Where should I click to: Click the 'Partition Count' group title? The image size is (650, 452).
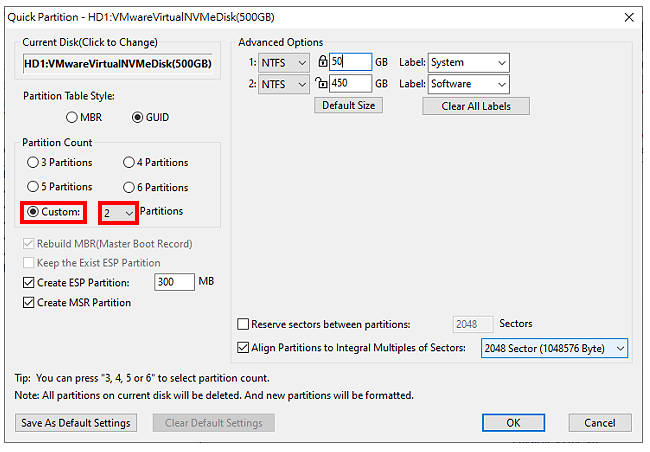pos(57,142)
